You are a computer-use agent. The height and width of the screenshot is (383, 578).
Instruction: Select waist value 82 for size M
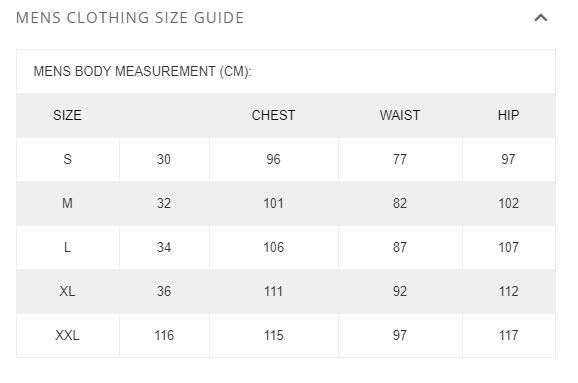(x=400, y=203)
